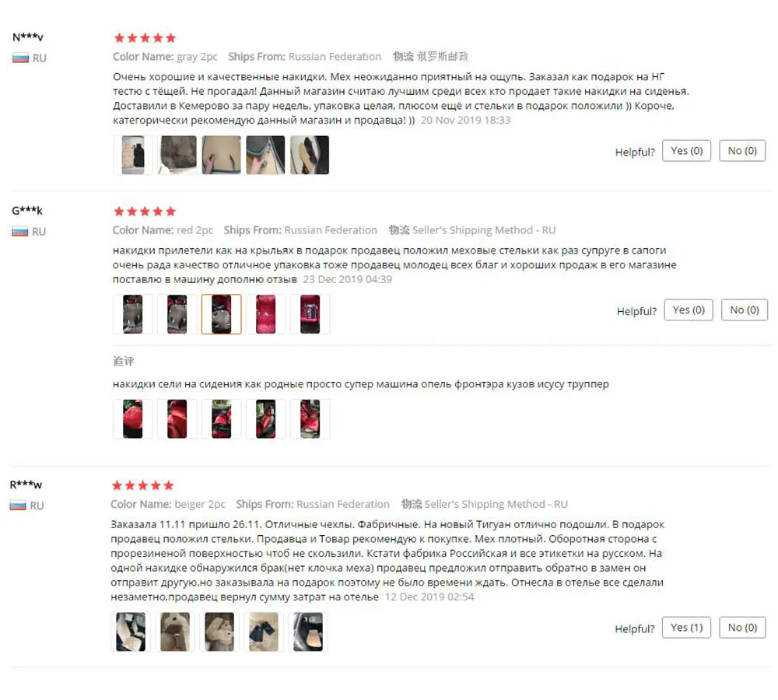Open first photo thumbnail in N***v's review
Screen dimensions: 778x700
(133, 155)
